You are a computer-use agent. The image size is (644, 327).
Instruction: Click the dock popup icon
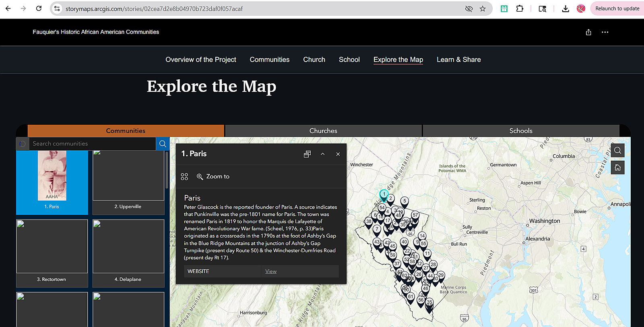[307, 154]
